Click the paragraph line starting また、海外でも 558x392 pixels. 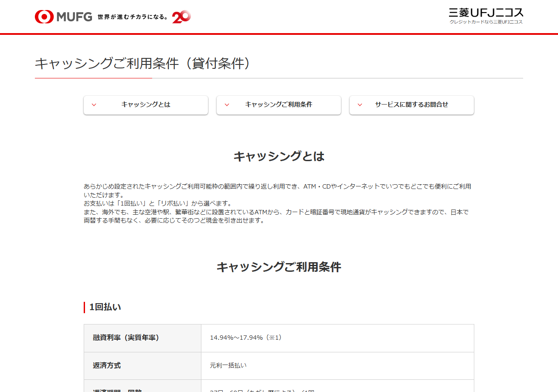(276, 212)
